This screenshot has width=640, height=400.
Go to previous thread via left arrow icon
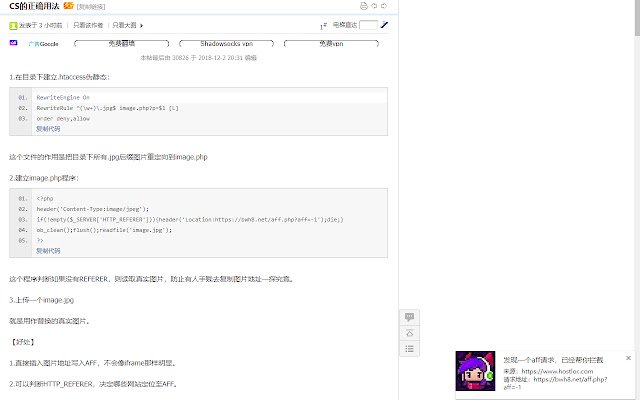(x=374, y=6)
